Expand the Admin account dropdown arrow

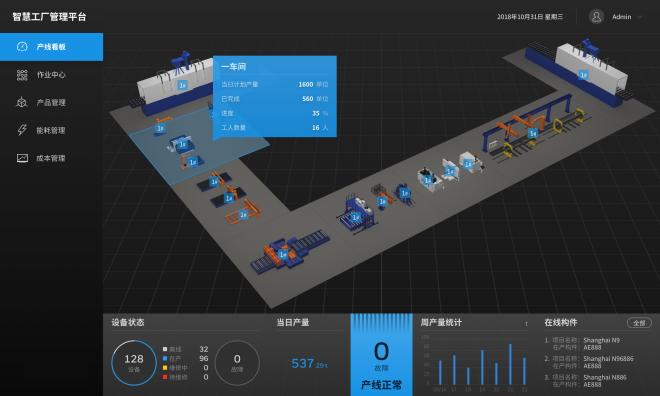coord(640,17)
